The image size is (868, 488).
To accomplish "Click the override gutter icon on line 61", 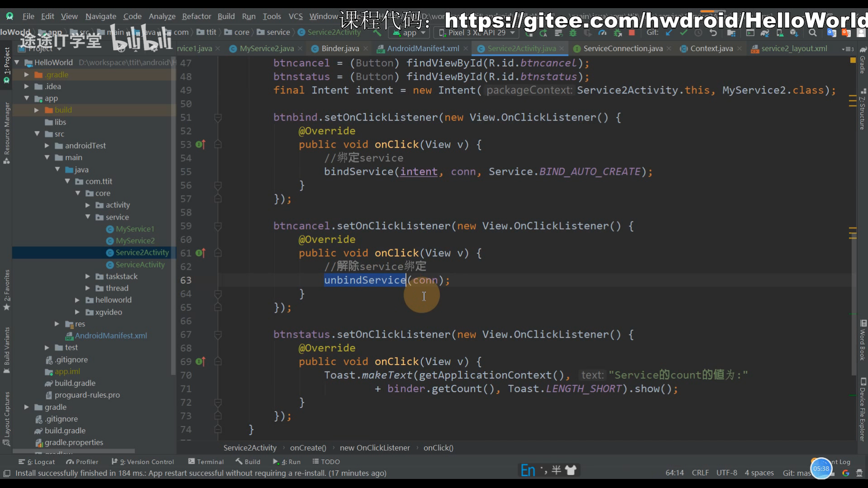I will [x=200, y=253].
